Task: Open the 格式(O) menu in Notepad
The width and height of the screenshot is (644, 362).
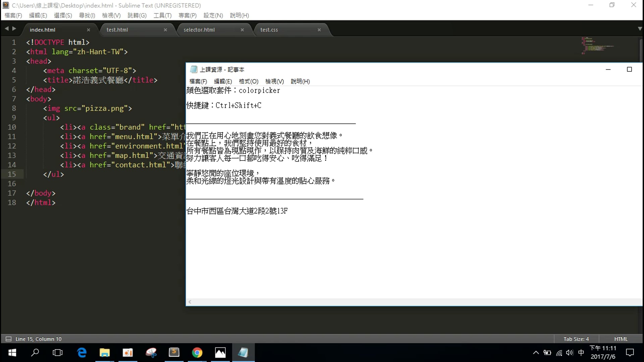Action: (249, 81)
